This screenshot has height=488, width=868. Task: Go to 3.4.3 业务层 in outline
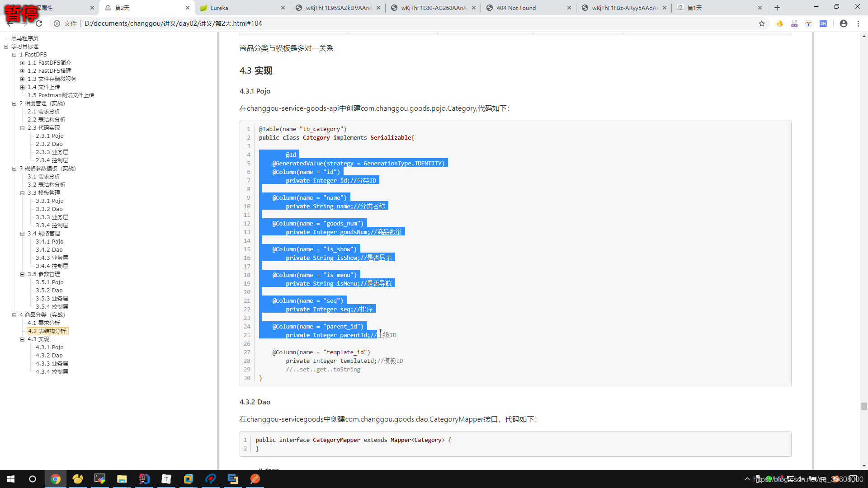point(52,258)
